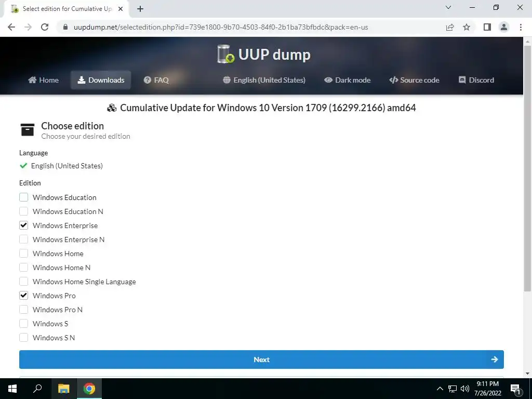
Task: Check the Windows Education checkbox
Action: coord(24,197)
